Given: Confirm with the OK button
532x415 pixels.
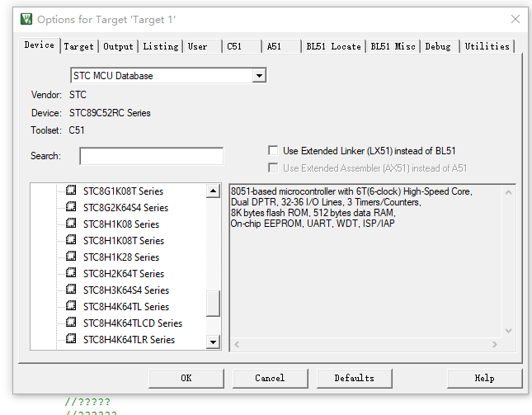Looking at the screenshot, I should click(x=186, y=379).
